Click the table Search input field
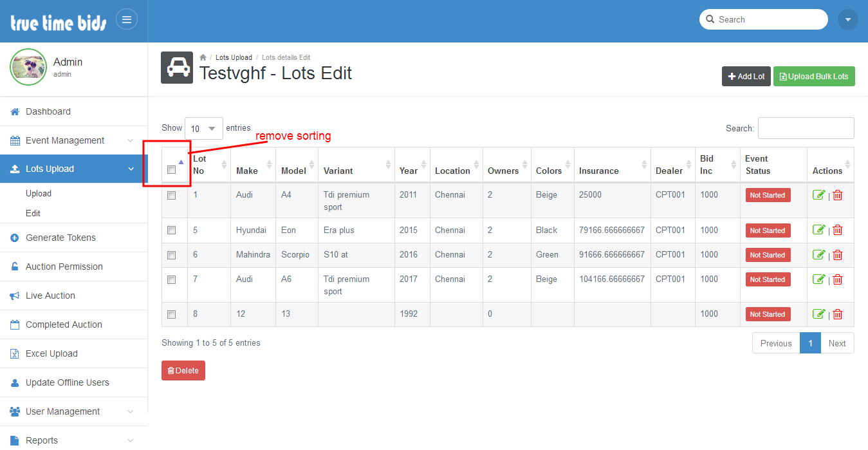Image resolution: width=868 pixels, height=450 pixels. click(x=806, y=128)
